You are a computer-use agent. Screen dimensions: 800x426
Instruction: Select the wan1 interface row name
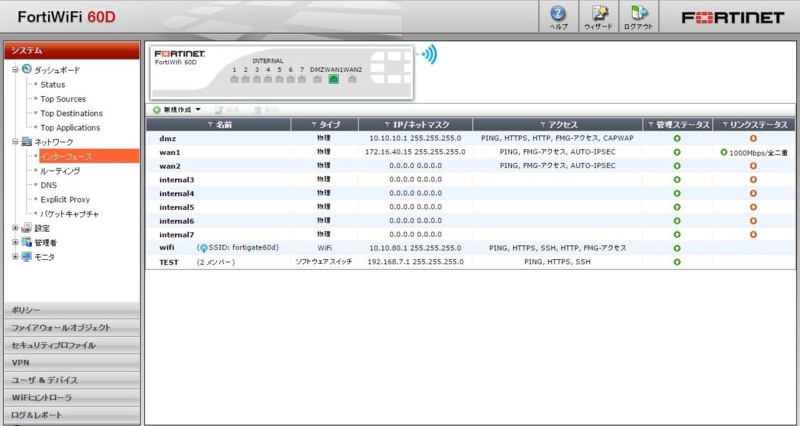pyautogui.click(x=169, y=152)
